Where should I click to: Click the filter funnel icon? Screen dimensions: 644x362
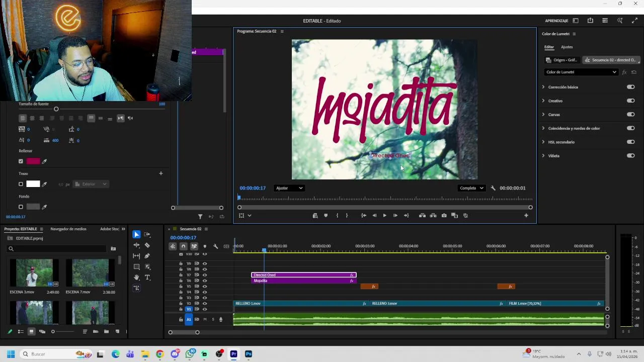point(200,217)
